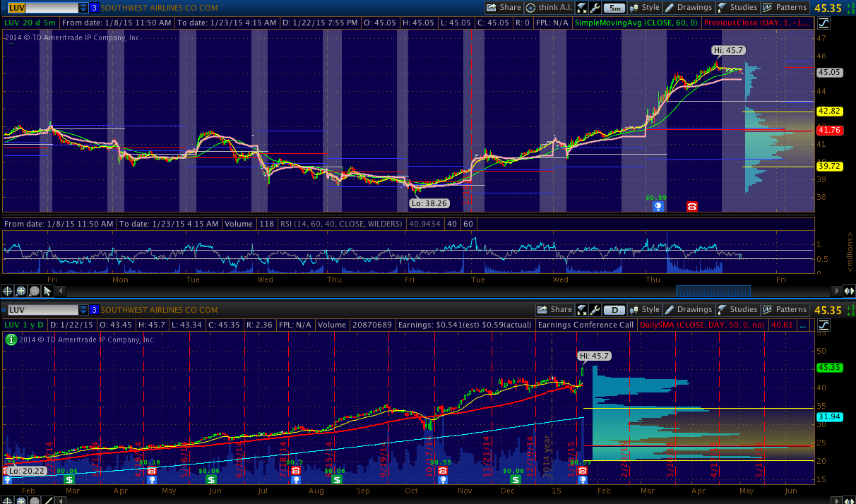Viewport: 856px width, 504px height.
Task: Toggle the price axis scale icon on bottom chart
Action: [824, 325]
